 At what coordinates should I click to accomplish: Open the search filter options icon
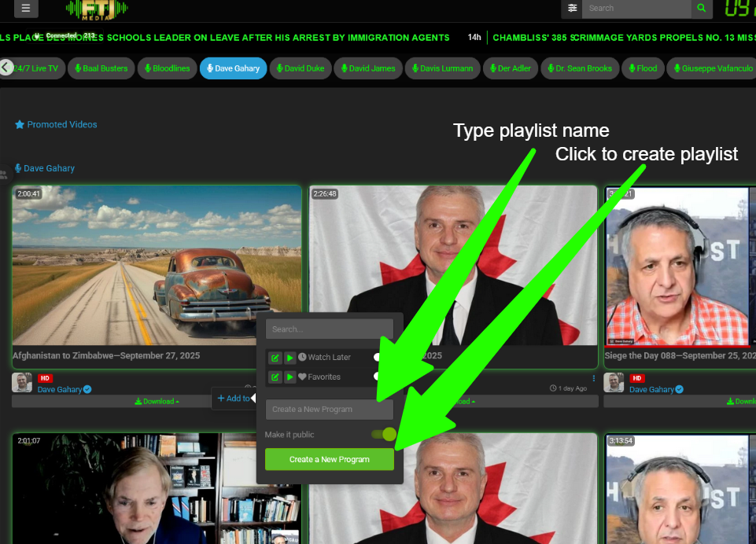[x=572, y=9]
